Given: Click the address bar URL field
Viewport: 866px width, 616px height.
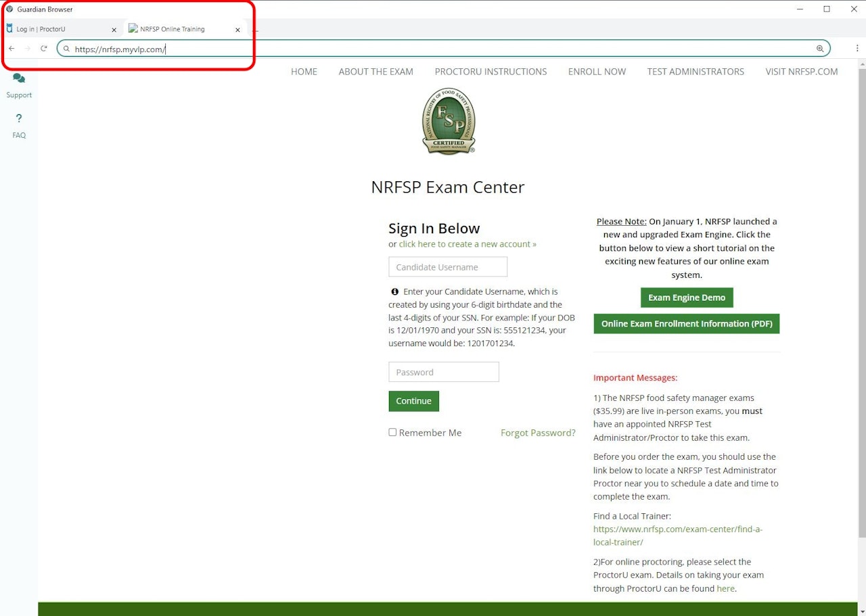Looking at the screenshot, I should click(443, 49).
